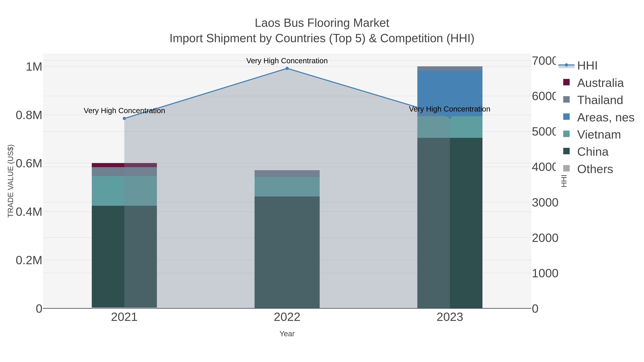The image size is (644, 362).
Task: Click the Areas, nes bar segment for 2023
Action: coord(450,93)
